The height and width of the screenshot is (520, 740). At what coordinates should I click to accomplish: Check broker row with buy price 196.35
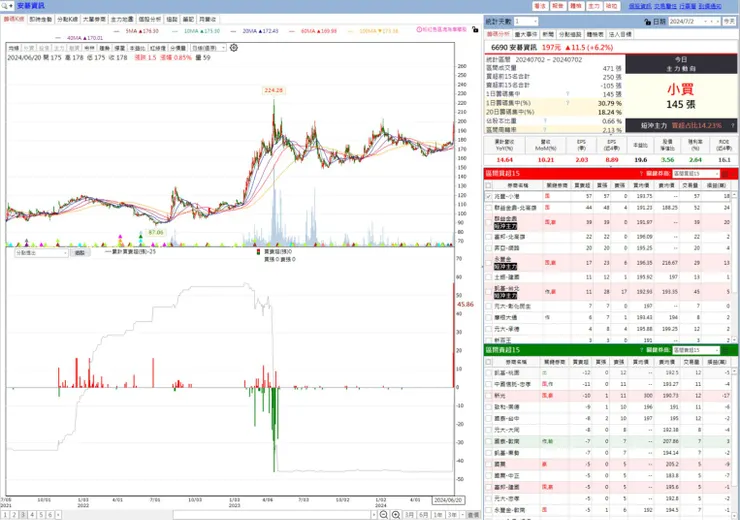click(x=489, y=263)
